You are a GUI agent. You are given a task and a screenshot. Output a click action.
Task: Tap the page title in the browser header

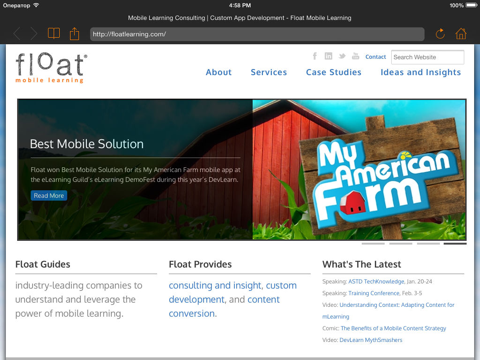[239, 18]
